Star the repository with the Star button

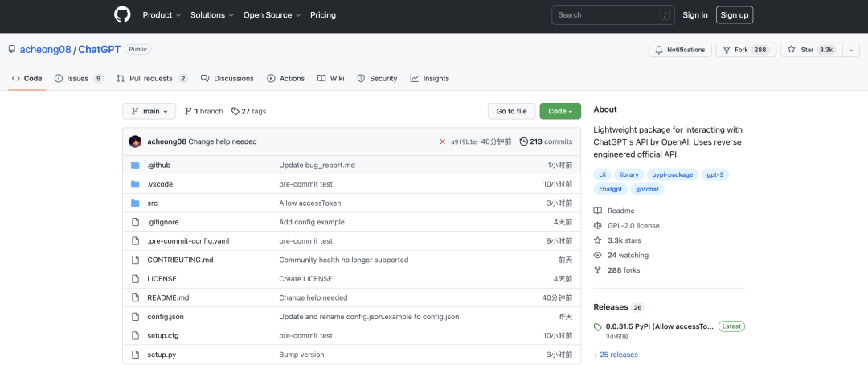(811, 50)
